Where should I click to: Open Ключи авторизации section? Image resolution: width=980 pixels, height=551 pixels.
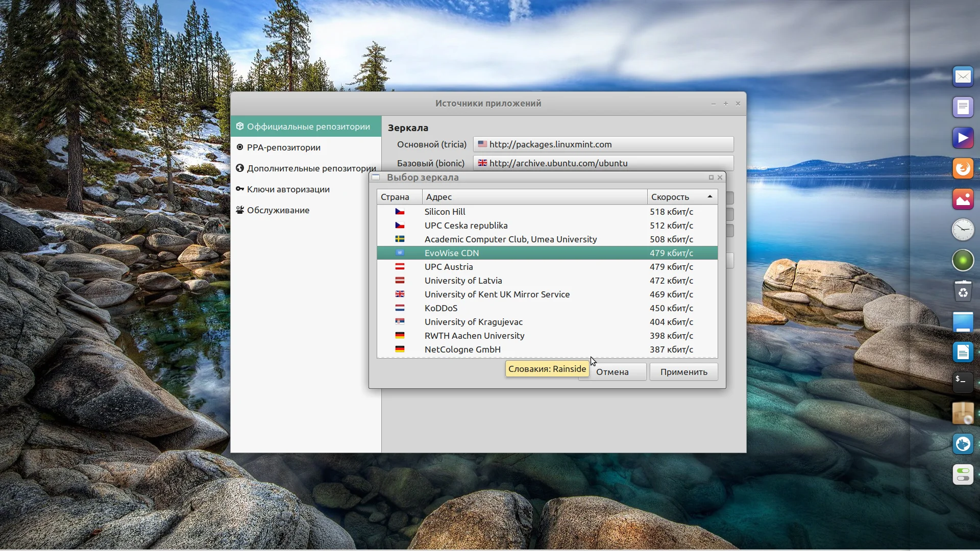tap(288, 189)
